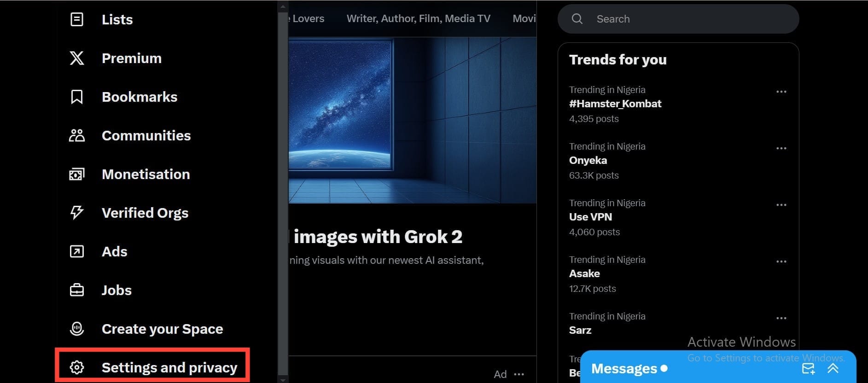Click the Create your Space microphone icon
The height and width of the screenshot is (383, 868).
[76, 329]
